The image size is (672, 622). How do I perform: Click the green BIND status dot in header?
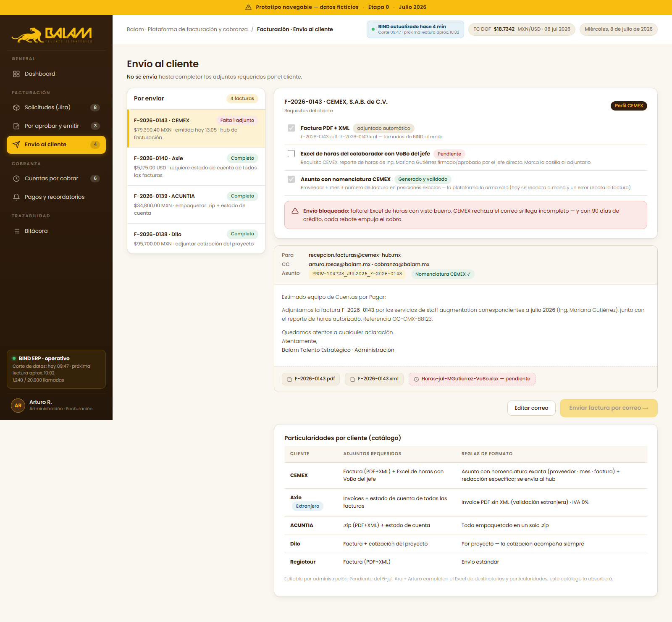pos(373,29)
